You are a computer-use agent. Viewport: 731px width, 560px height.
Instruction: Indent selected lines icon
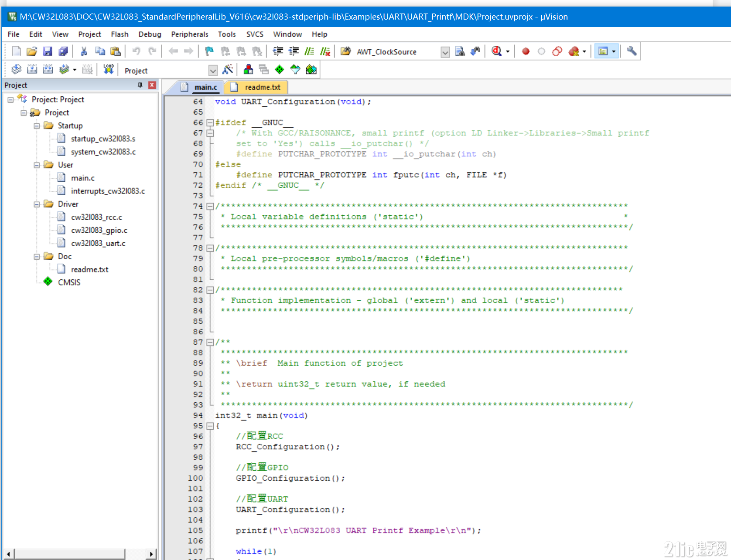pyautogui.click(x=278, y=51)
